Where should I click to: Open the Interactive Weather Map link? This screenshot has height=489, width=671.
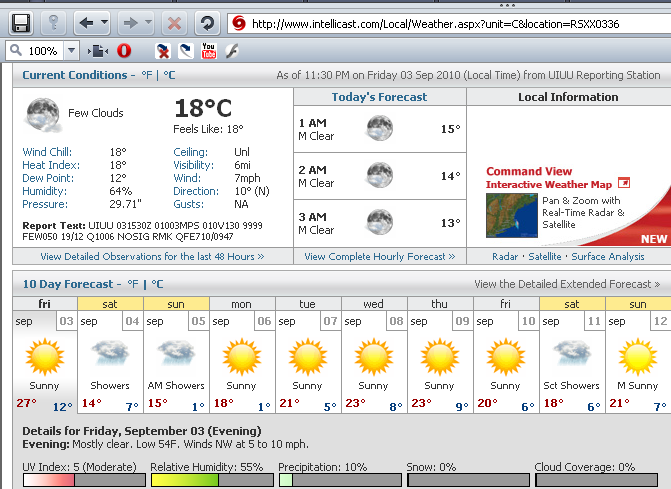(548, 185)
